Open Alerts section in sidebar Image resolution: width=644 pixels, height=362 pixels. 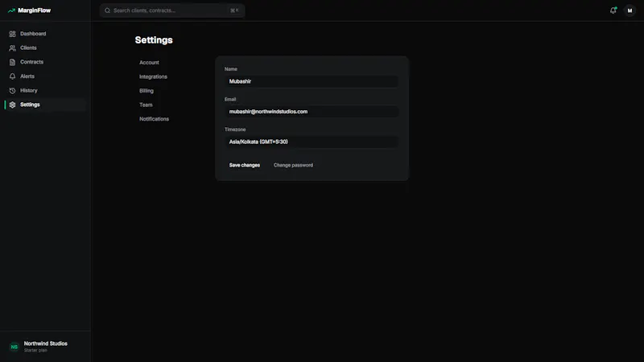(x=27, y=76)
